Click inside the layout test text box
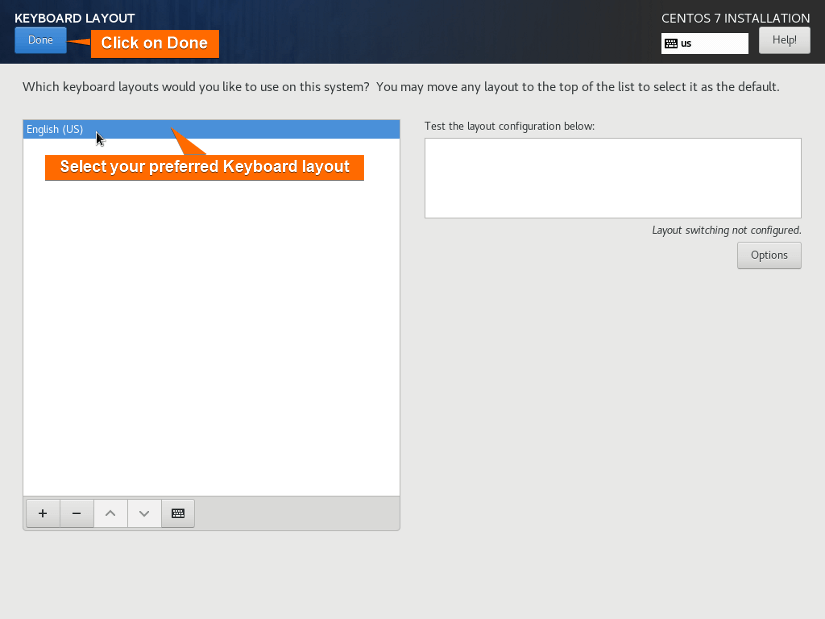 coord(613,178)
